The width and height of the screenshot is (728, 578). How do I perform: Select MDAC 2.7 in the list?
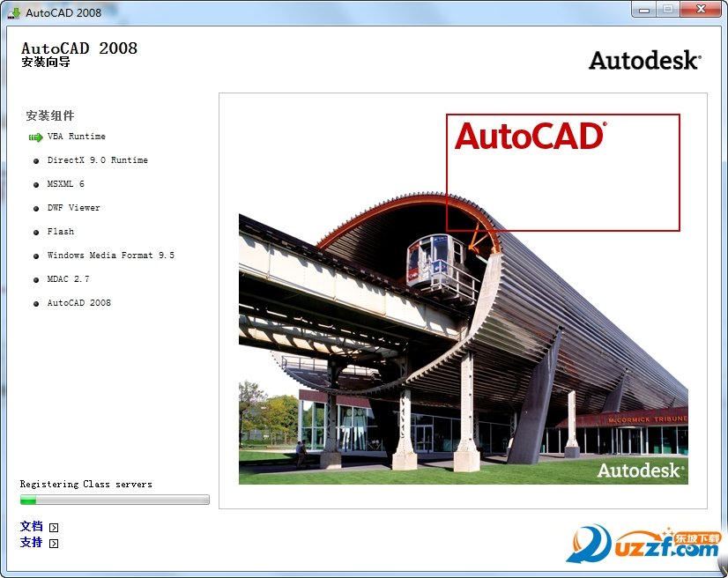[x=68, y=279]
